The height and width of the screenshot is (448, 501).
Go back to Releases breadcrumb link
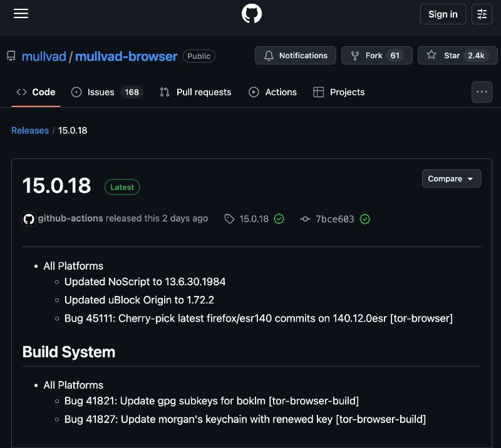pyautogui.click(x=30, y=130)
